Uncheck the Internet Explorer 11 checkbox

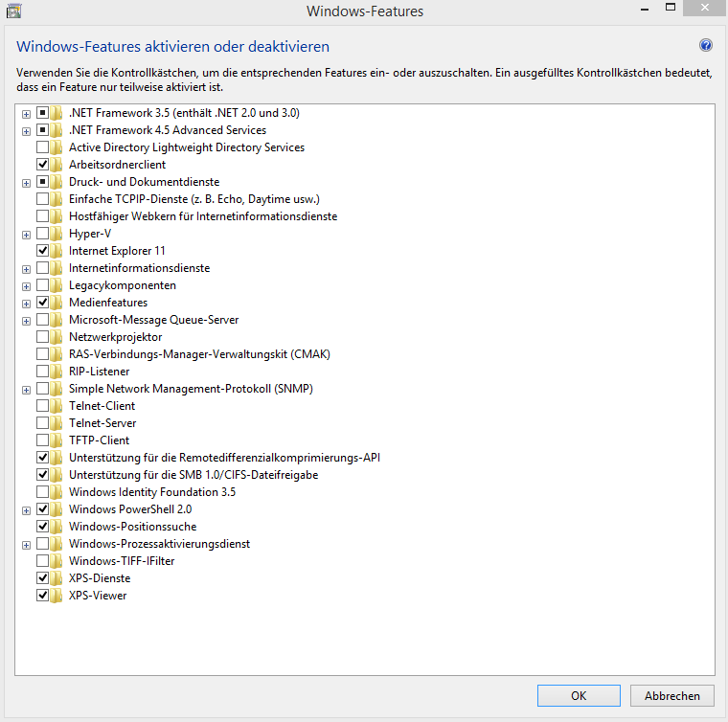(x=42, y=251)
